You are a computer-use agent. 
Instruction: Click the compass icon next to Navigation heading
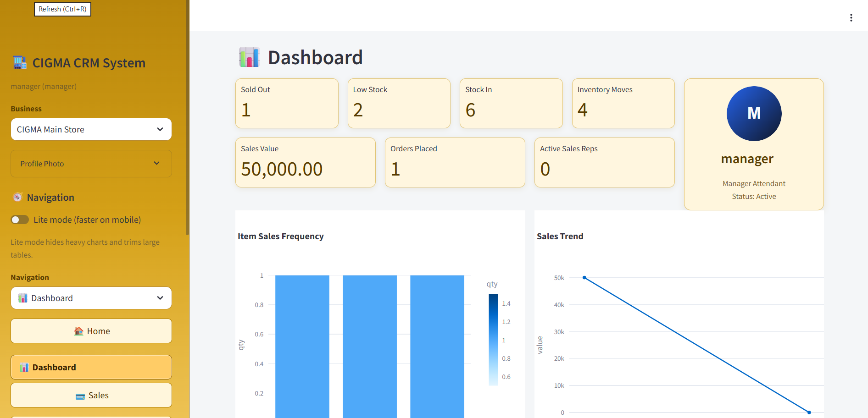17,197
